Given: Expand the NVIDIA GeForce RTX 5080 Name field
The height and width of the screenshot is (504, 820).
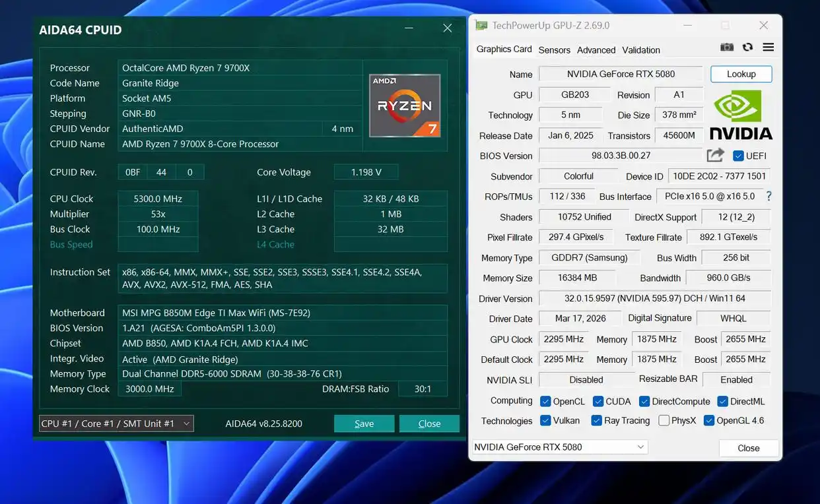Looking at the screenshot, I should (621, 74).
